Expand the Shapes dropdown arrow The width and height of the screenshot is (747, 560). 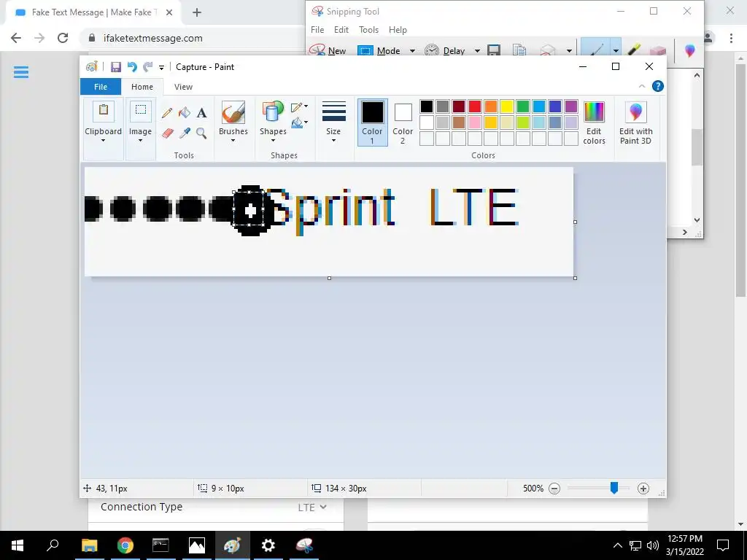(273, 141)
